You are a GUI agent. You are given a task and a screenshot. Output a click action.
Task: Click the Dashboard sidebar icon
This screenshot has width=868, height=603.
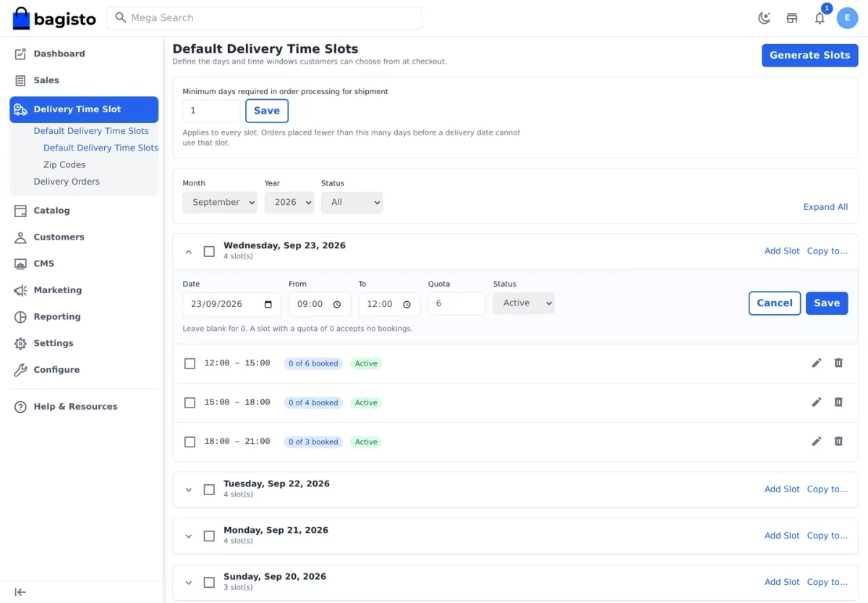20,54
